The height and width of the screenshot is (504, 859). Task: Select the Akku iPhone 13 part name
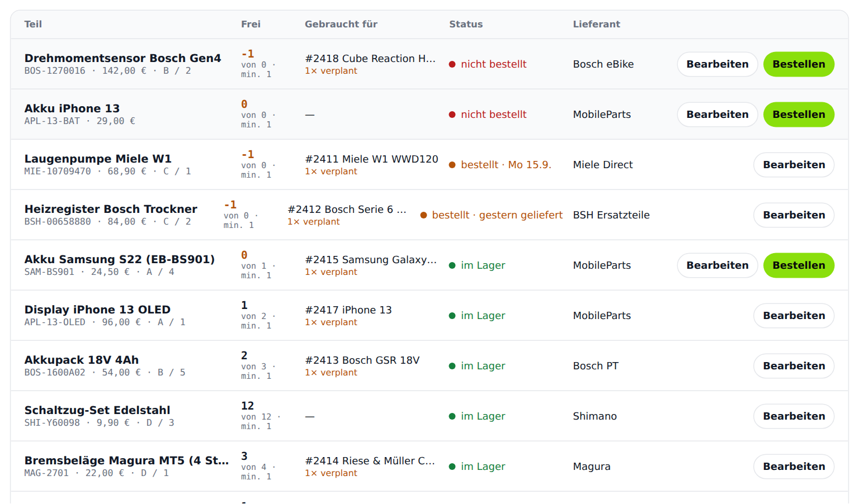[x=72, y=108]
